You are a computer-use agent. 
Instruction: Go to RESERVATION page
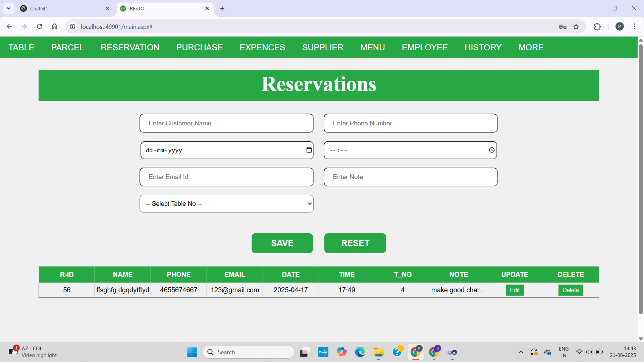(x=130, y=47)
